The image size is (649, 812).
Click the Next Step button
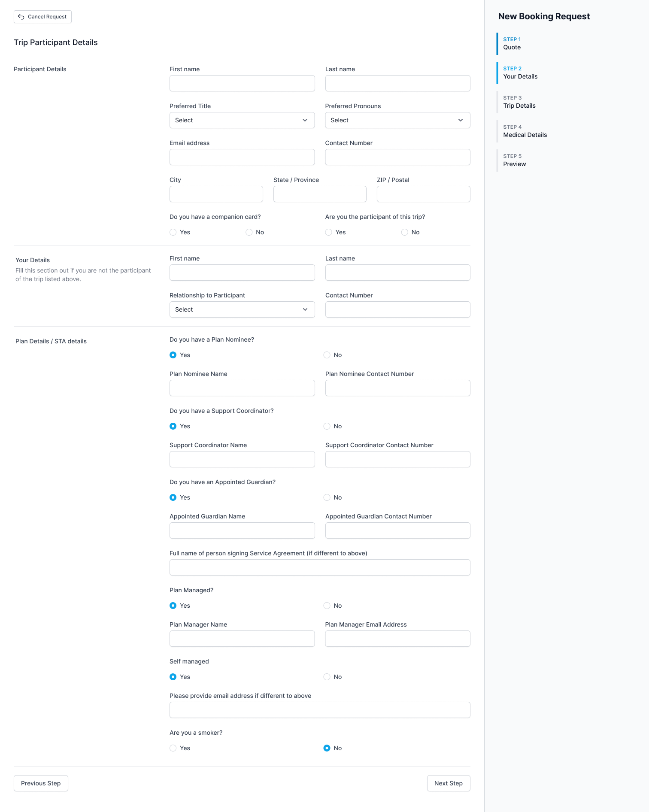point(449,783)
